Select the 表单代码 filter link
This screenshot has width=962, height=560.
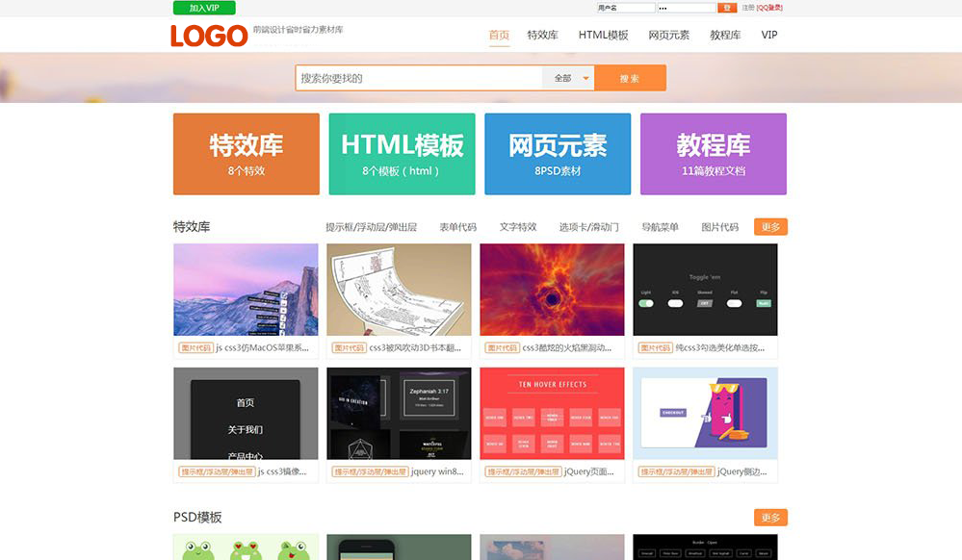point(457,227)
